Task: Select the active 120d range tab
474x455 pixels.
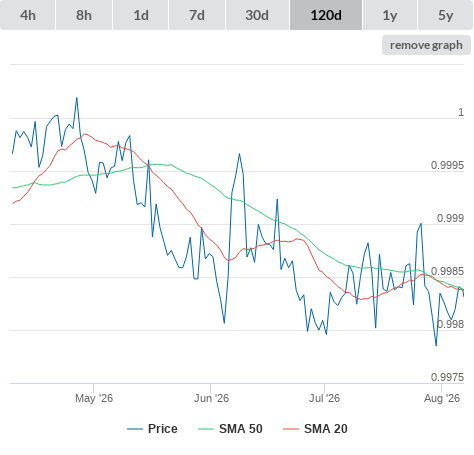Action: 326,15
